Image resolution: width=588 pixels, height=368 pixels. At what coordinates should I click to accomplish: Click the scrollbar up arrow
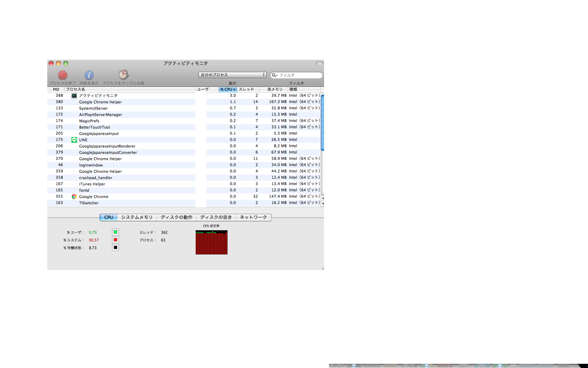click(323, 198)
